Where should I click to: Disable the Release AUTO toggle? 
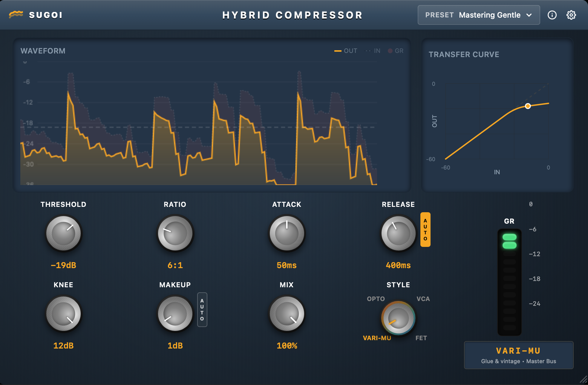(425, 230)
